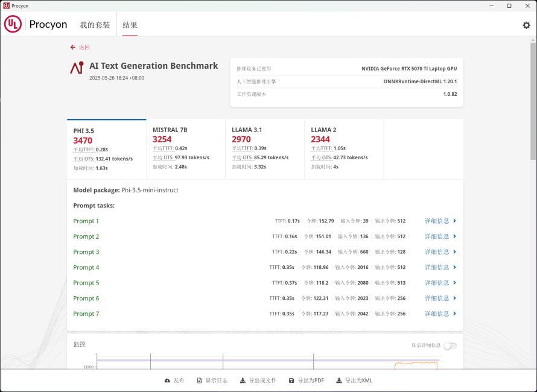
Task: Click the export PDF save icon
Action: tap(291, 381)
